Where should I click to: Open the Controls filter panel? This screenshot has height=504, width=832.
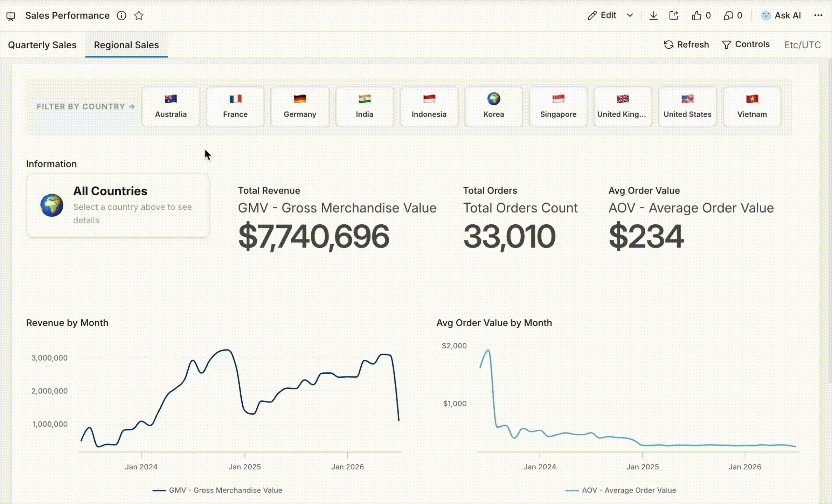pos(746,44)
